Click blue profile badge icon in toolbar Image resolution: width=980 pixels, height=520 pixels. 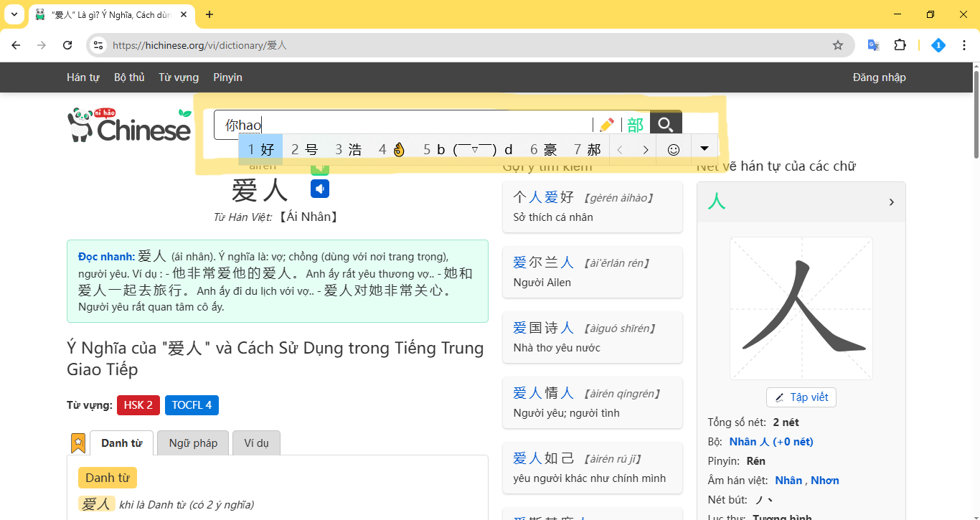tap(938, 45)
